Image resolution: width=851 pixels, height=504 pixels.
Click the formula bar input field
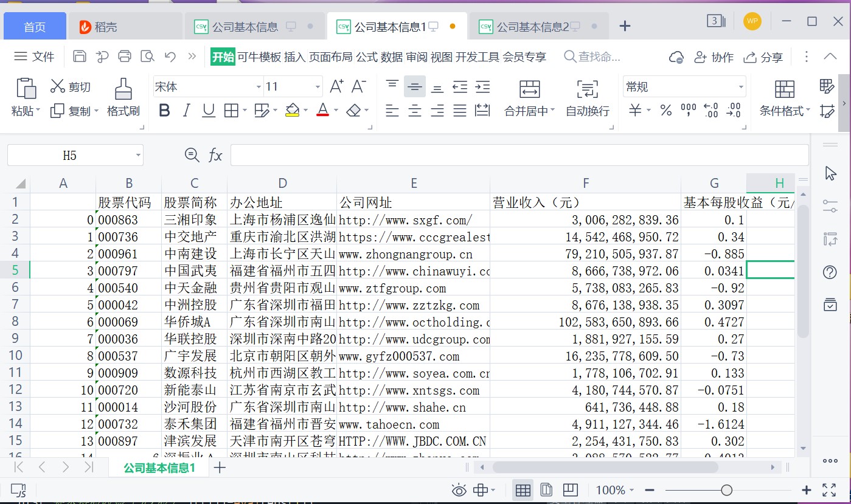(x=519, y=155)
